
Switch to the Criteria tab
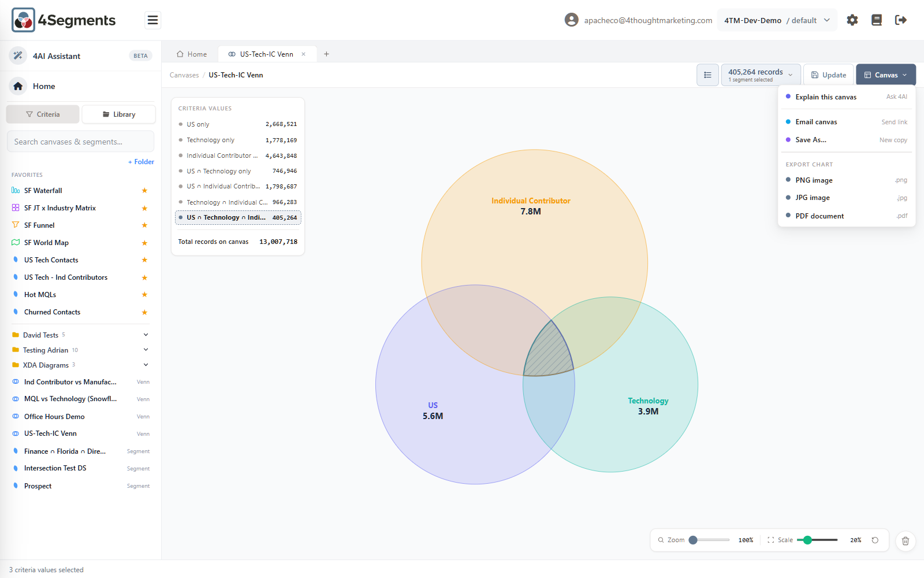43,114
